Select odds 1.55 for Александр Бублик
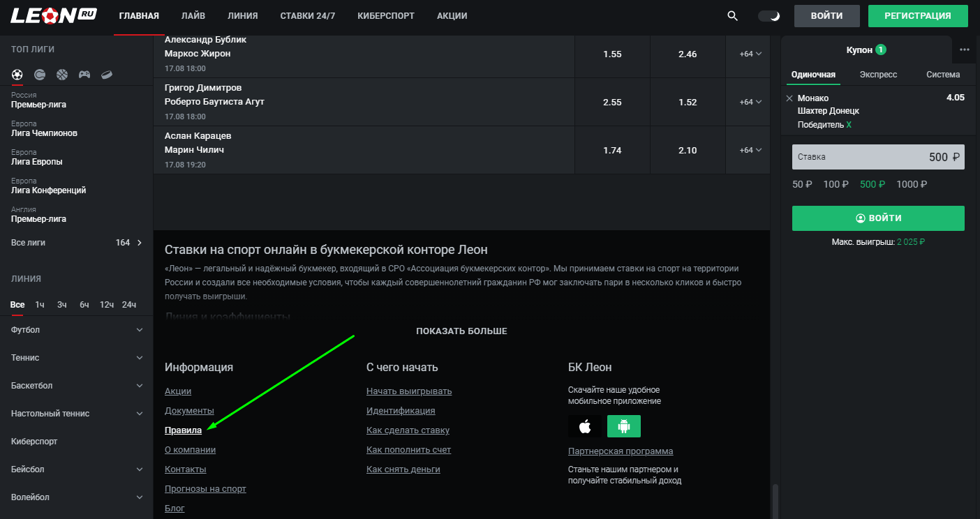980x519 pixels. point(612,54)
